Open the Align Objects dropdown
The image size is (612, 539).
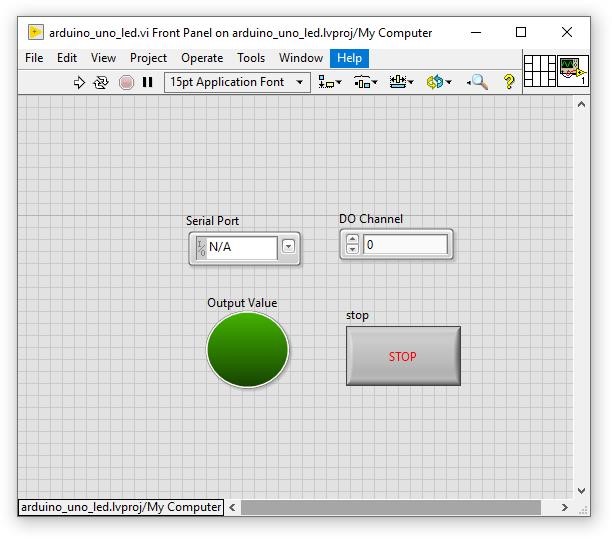click(x=330, y=82)
